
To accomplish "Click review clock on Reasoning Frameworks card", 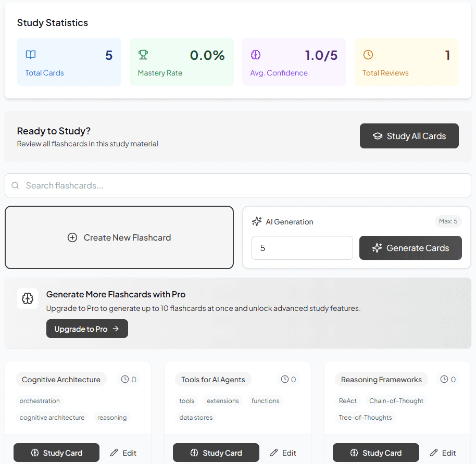I will pos(444,380).
